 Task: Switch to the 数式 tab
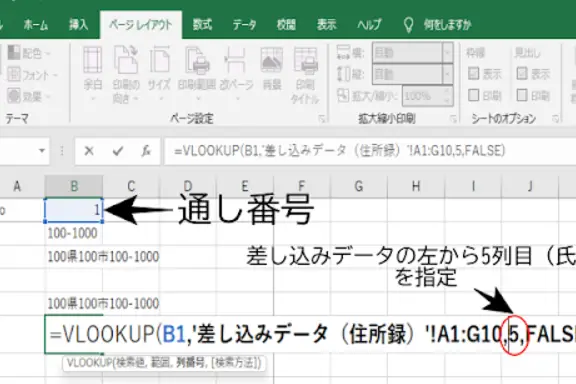(x=202, y=25)
